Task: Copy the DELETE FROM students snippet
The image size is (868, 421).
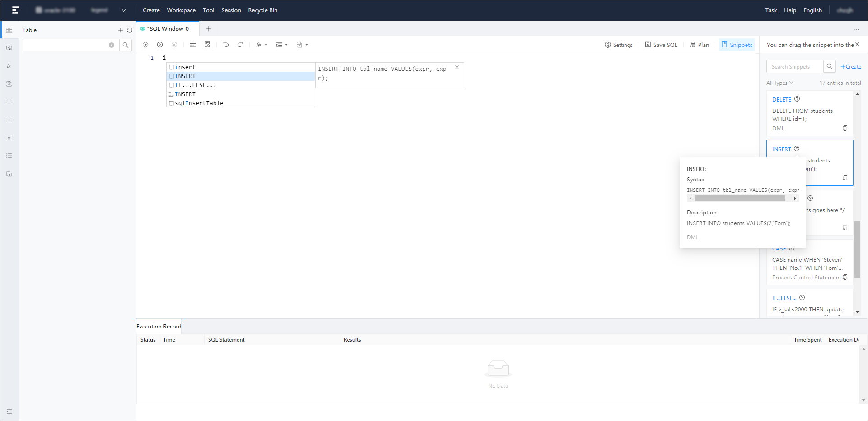Action: pos(845,128)
